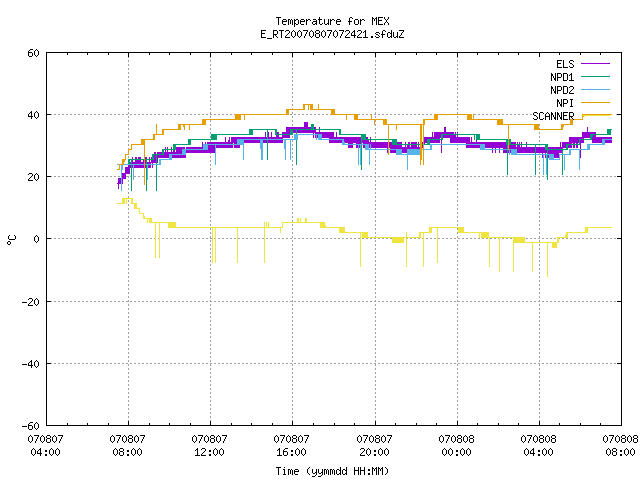Screen dimensions: 640x480
Task: Click the y-axis label '0'
Action: tap(37, 239)
